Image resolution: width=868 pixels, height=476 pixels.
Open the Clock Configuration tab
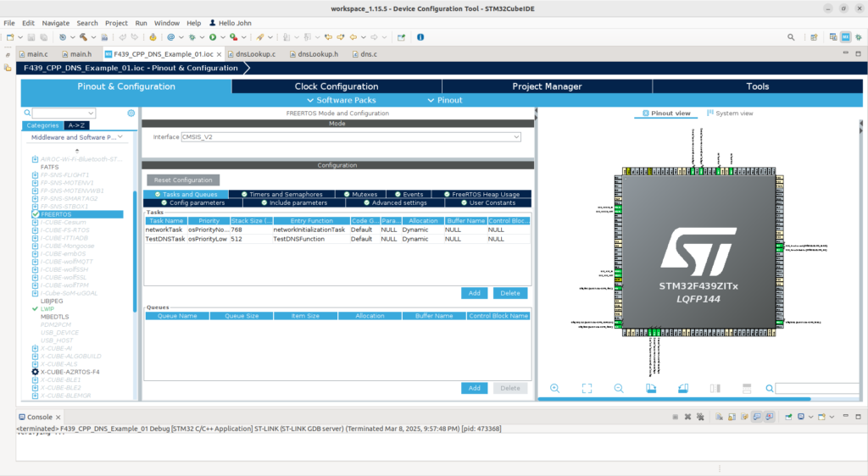click(337, 86)
